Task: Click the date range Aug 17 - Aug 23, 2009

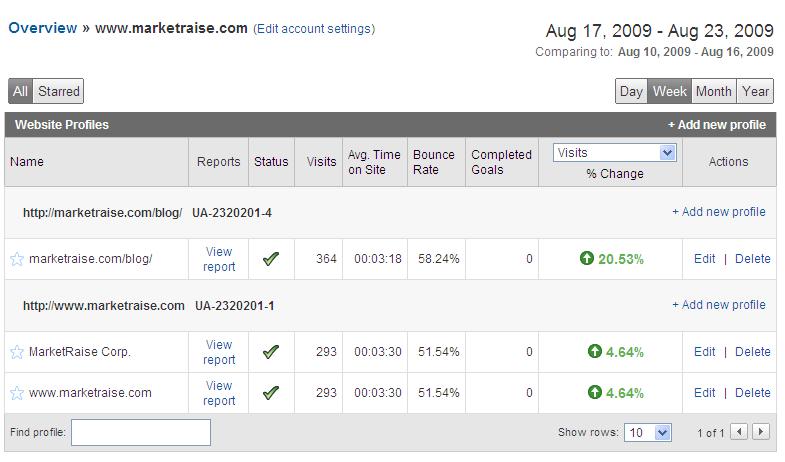Action: [x=659, y=31]
